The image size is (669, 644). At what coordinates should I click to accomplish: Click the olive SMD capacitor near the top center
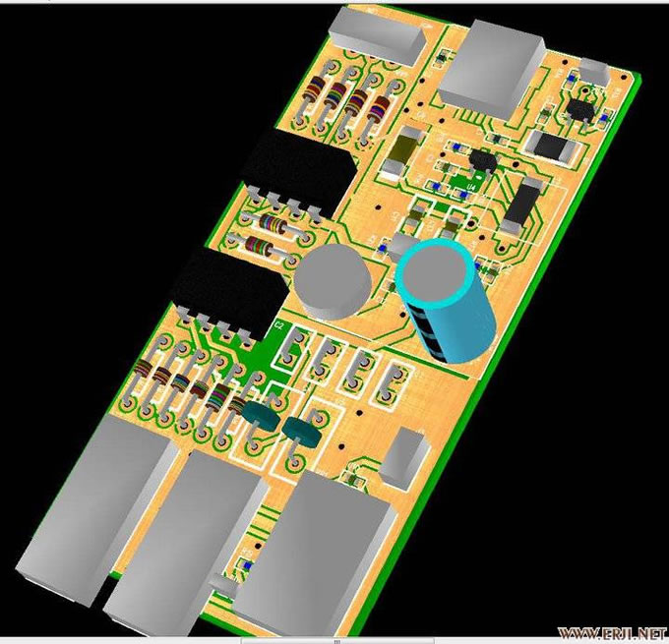coord(402,154)
